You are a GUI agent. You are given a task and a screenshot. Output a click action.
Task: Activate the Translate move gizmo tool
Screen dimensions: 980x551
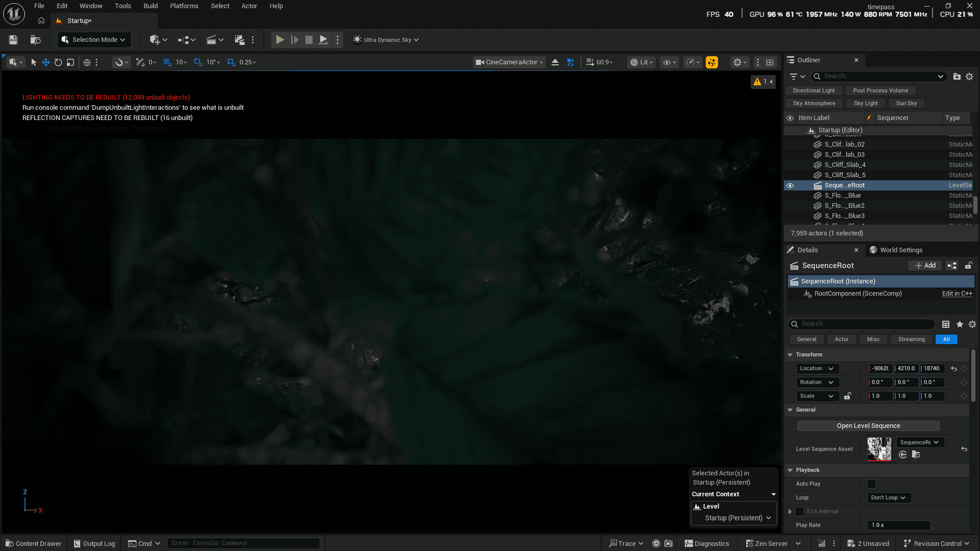[46, 62]
